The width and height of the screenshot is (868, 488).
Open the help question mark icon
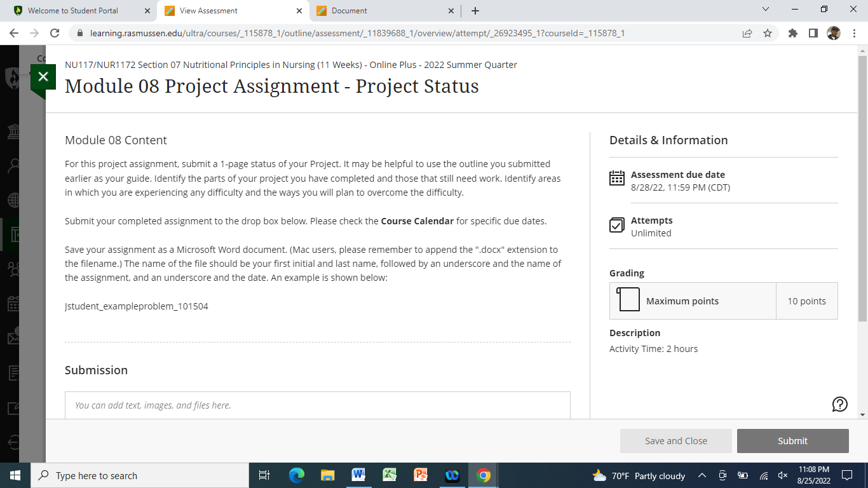[x=840, y=404]
